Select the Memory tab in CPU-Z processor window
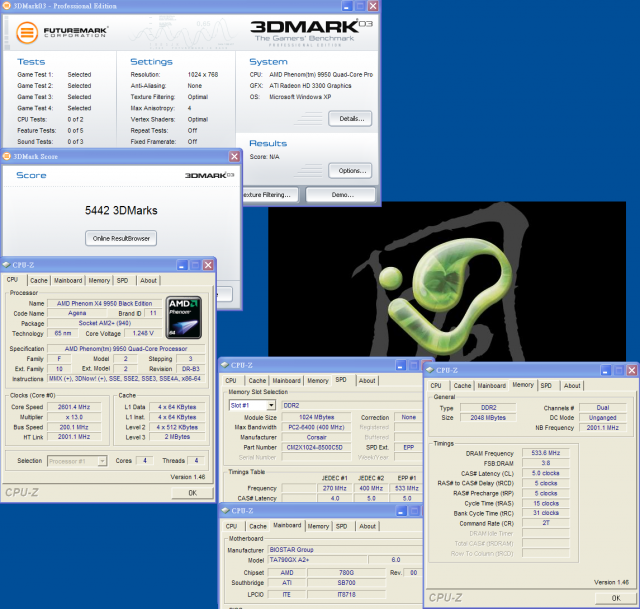 [99, 280]
